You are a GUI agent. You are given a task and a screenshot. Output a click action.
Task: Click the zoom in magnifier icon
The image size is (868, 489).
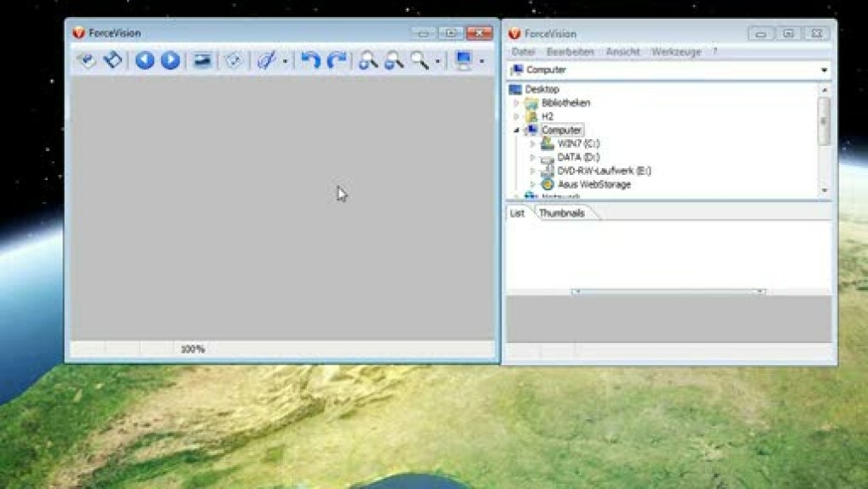(367, 61)
